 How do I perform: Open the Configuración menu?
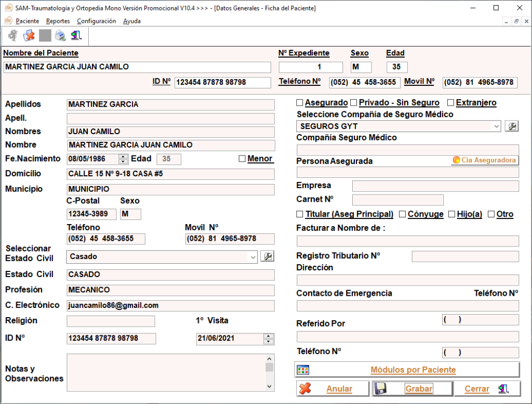[96, 21]
